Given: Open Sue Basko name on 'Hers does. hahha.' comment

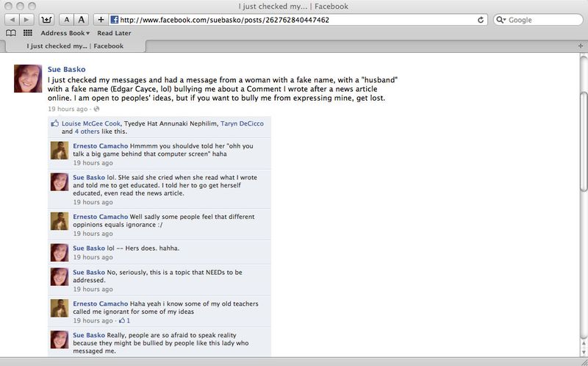Looking at the screenshot, I should pyautogui.click(x=89, y=248).
